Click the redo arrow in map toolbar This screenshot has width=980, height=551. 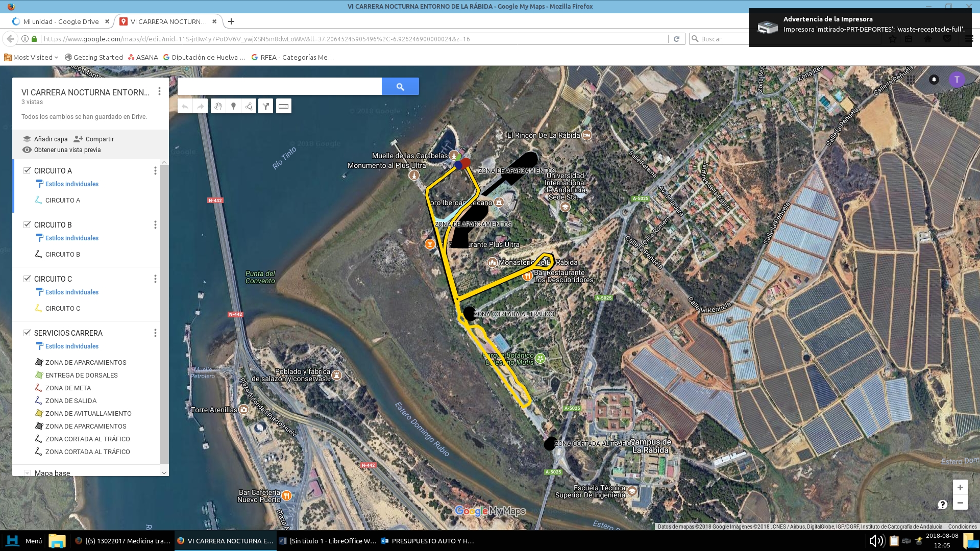click(x=201, y=106)
